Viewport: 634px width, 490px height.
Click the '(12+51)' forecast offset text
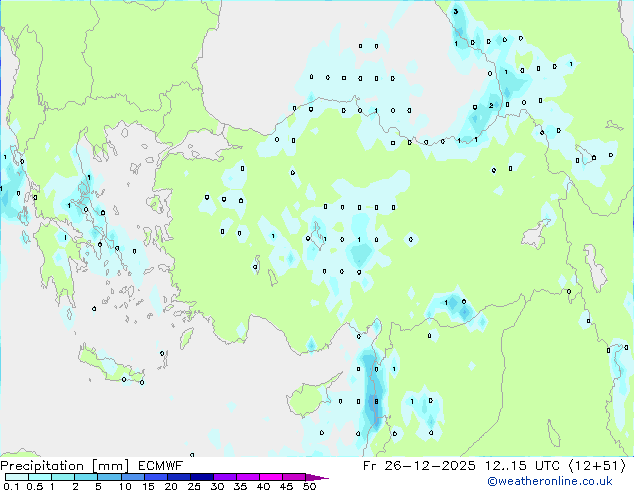[x=597, y=466]
